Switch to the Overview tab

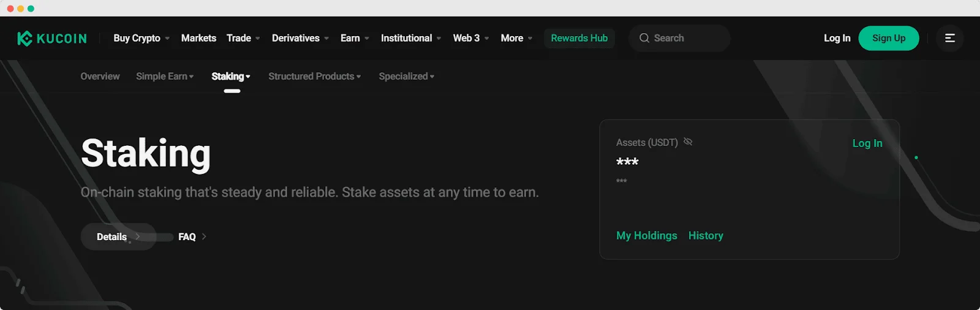click(x=100, y=77)
